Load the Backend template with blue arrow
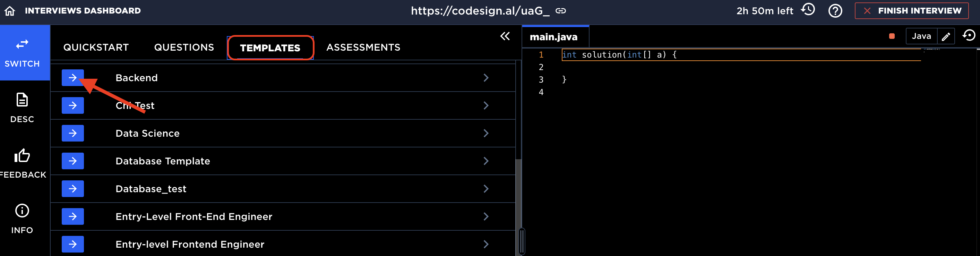Image resolution: width=980 pixels, height=256 pixels. (73, 78)
